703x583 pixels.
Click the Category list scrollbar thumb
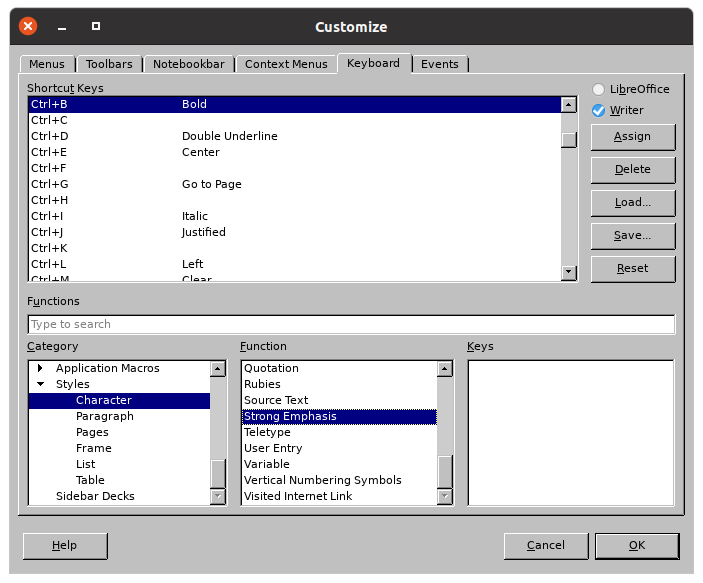(218, 474)
